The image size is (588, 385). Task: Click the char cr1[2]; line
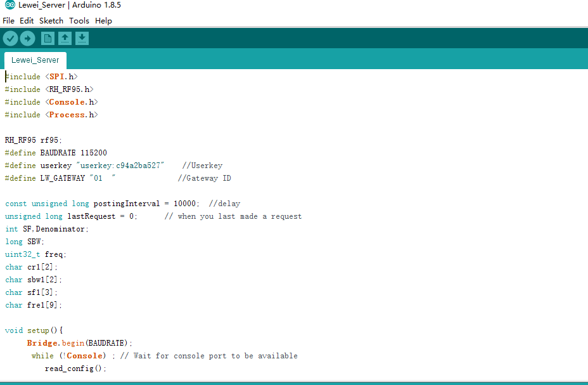point(32,267)
